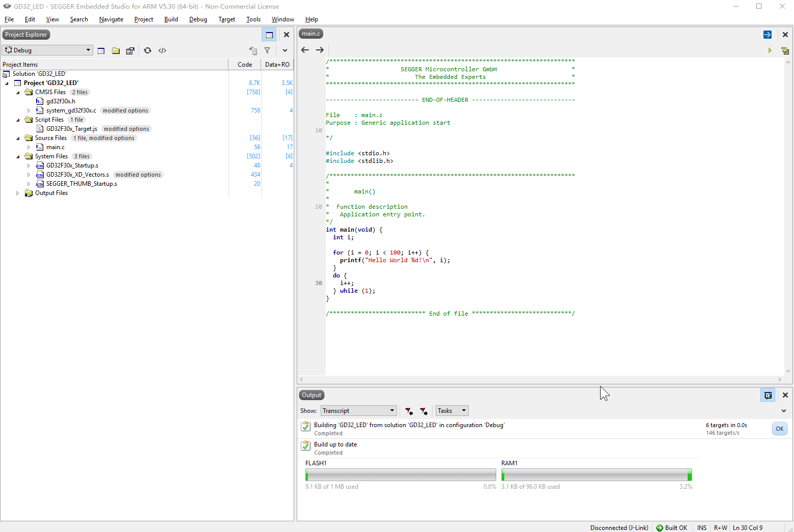
Task: Click CMSIS Files folder icon
Action: pyautogui.click(x=29, y=92)
